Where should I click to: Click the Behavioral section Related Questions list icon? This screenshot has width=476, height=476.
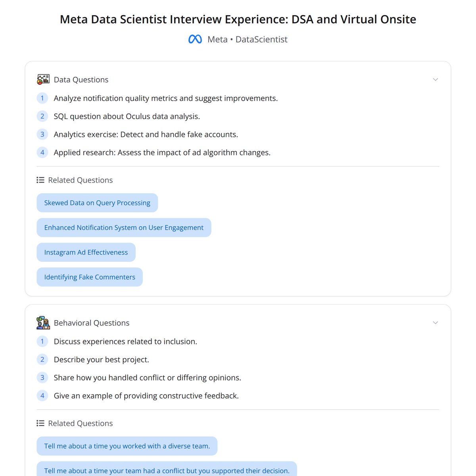click(40, 423)
